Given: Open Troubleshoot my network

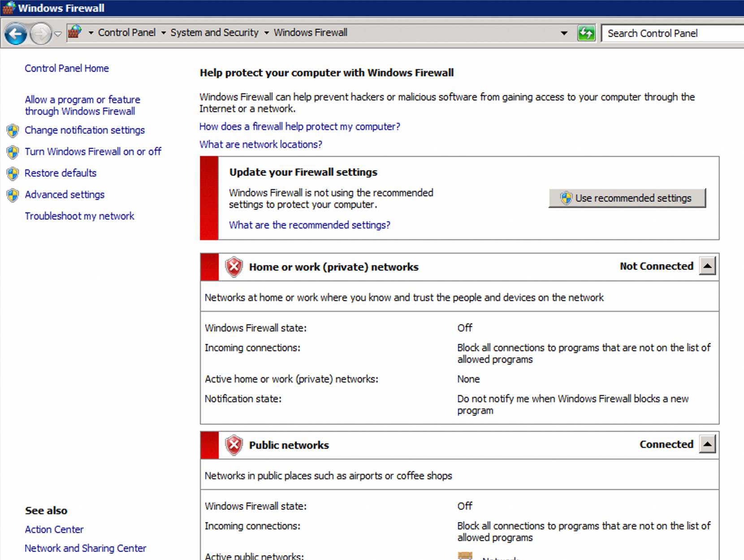Looking at the screenshot, I should (79, 216).
